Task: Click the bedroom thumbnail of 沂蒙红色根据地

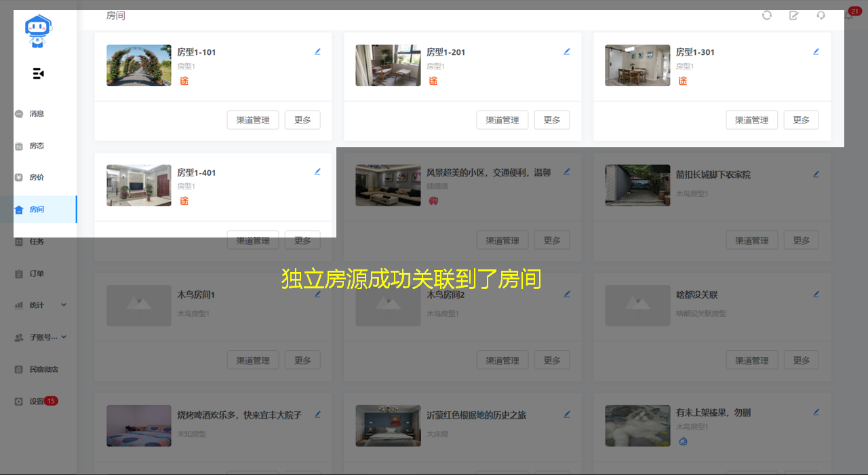Action: point(389,425)
